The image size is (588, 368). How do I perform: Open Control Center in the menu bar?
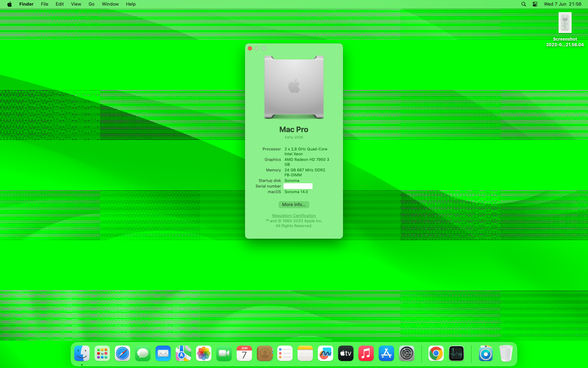[x=535, y=4]
